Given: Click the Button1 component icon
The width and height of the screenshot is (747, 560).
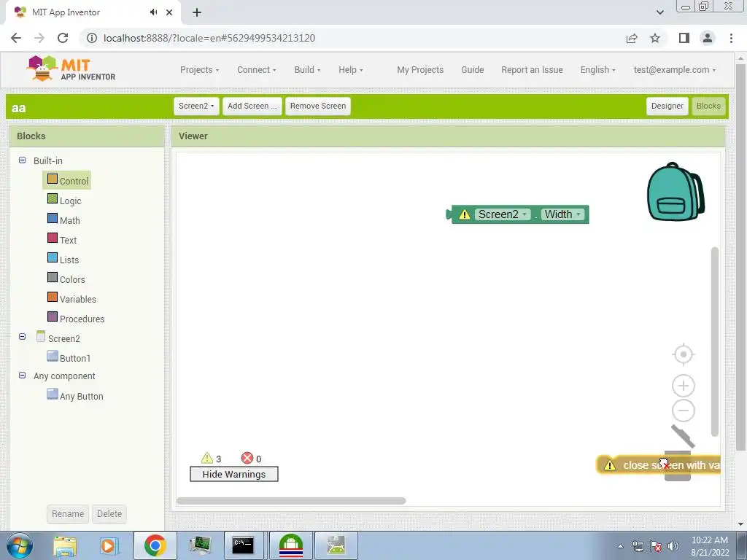Looking at the screenshot, I should pos(53,356).
